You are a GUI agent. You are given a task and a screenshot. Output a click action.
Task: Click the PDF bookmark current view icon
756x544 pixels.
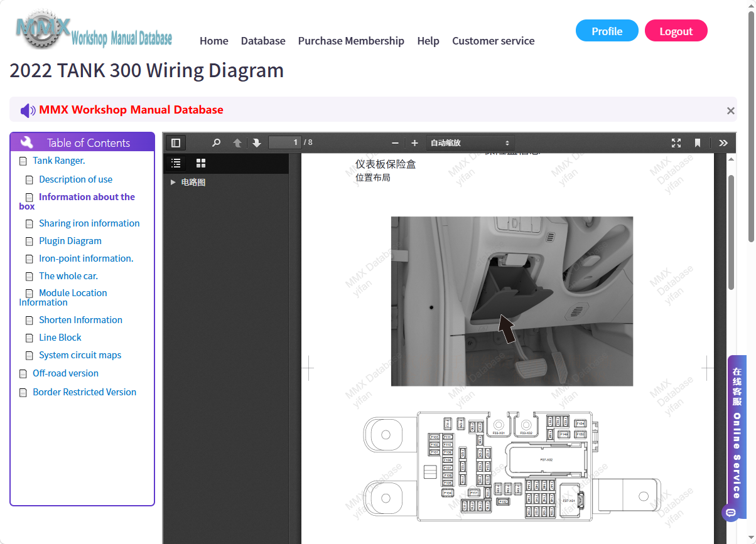(x=698, y=143)
